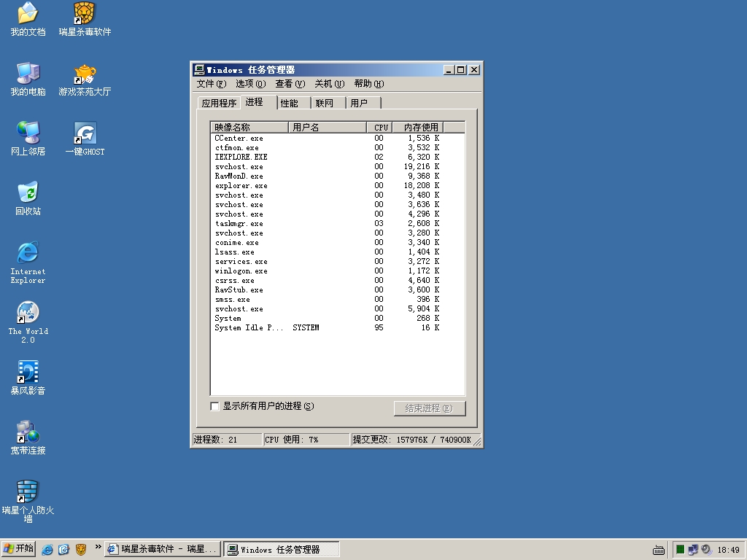
Task: Click the second quick launch browser icon
Action: 64,549
